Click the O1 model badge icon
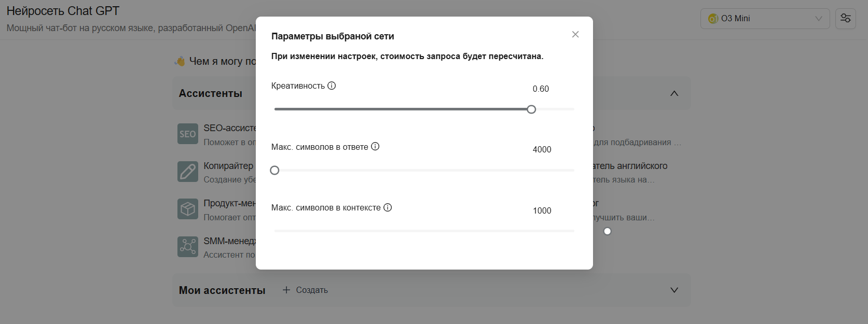Image resolution: width=868 pixels, height=324 pixels. click(x=713, y=18)
